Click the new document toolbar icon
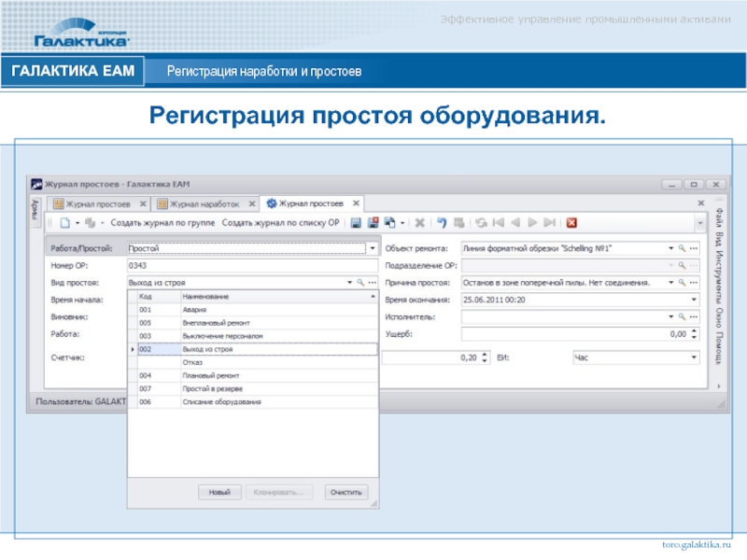The image size is (747, 560). point(65,223)
